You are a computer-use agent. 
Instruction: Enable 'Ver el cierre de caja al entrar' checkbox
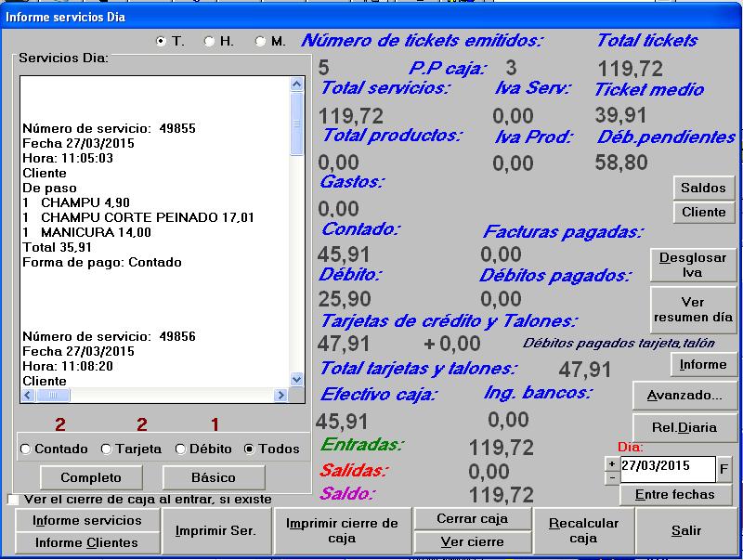pos(13,500)
